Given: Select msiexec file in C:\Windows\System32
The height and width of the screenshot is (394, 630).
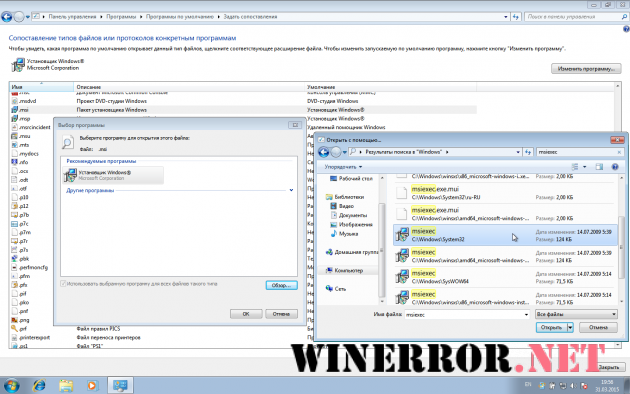Looking at the screenshot, I should point(505,235).
